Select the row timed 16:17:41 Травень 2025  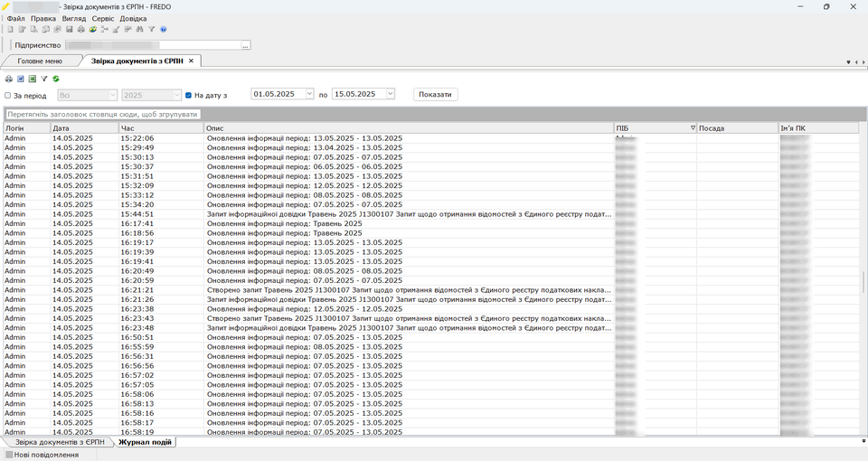[x=430, y=223]
